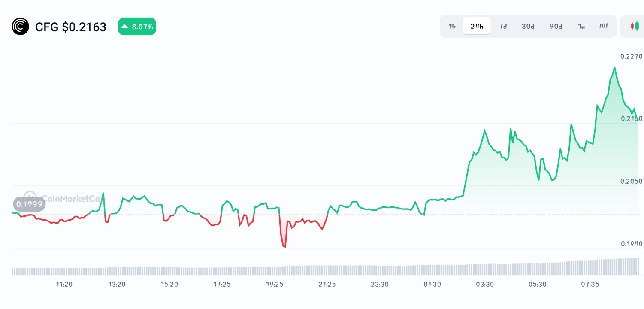Switch chart range to 30d

pyautogui.click(x=528, y=26)
